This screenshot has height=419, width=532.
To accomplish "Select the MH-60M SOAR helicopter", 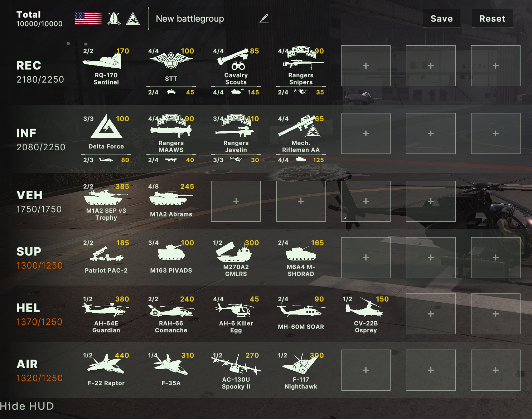I will [301, 314].
